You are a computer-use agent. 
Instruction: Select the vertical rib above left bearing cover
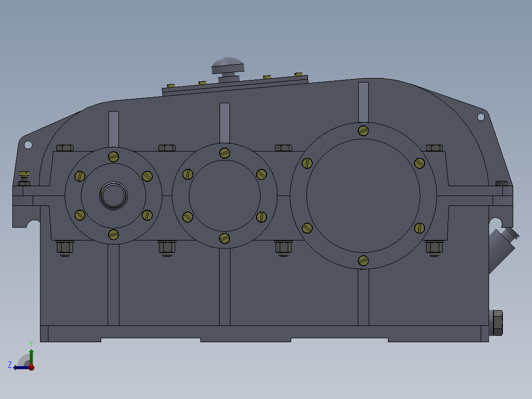(114, 129)
